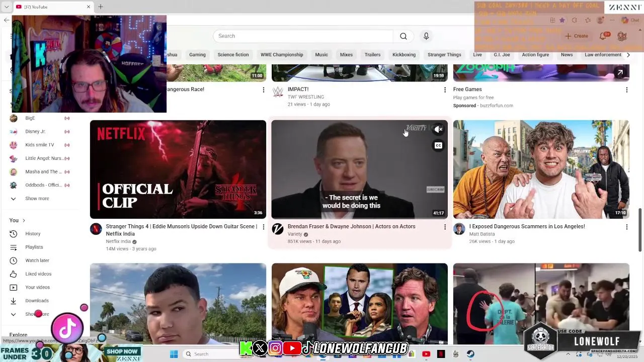The width and height of the screenshot is (644, 362).
Task: Open the Matt Batista channel avatar
Action: click(459, 229)
